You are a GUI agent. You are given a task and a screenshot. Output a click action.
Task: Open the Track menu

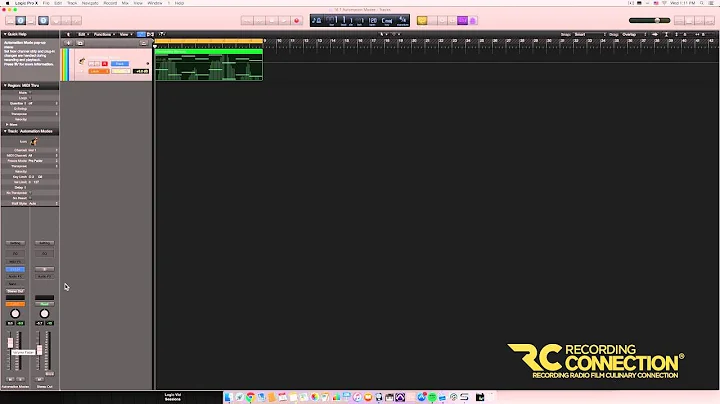pos(72,3)
